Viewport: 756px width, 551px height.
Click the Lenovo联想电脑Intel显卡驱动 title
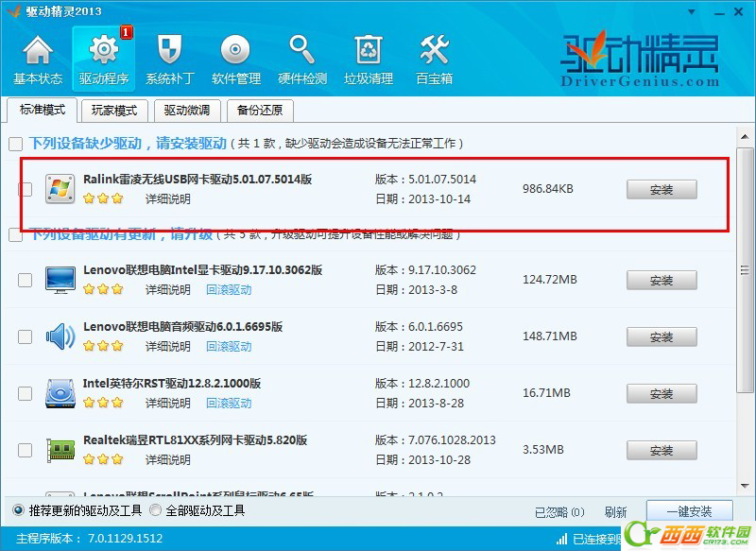(x=202, y=270)
